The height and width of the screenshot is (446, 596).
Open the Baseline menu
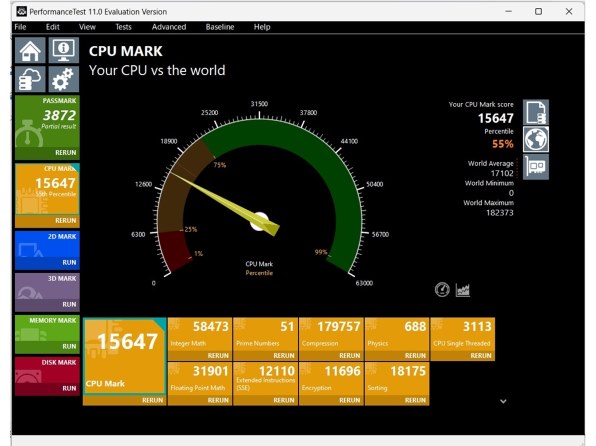pos(220,27)
